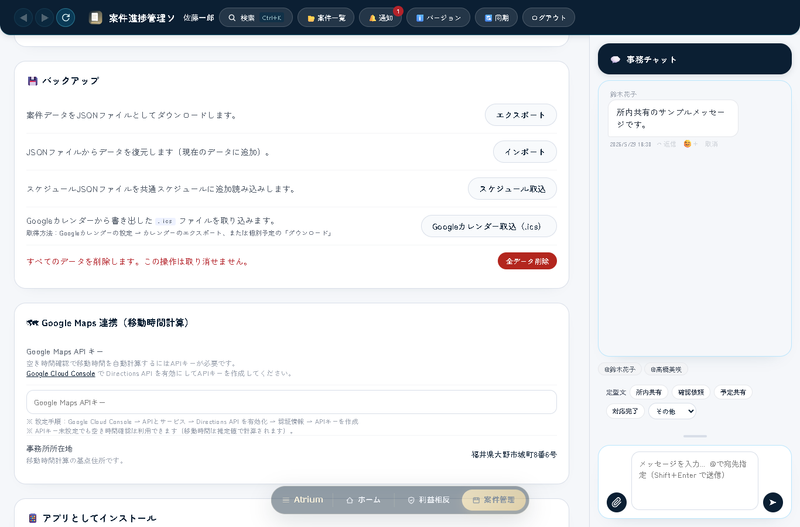Screen dimensions: 800x527
Task: Send the message with the arrow icon
Action: 773,503
